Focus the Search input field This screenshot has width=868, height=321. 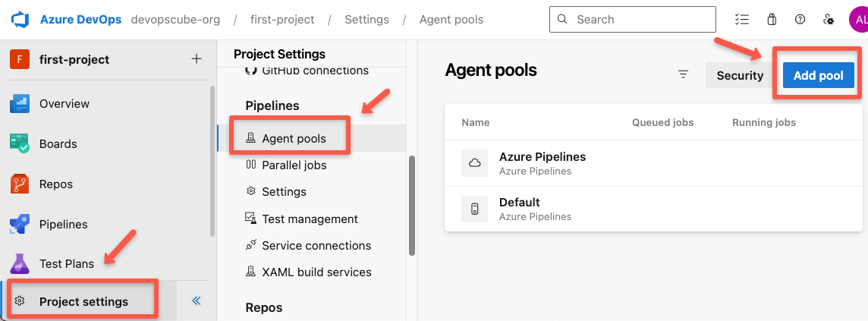(632, 20)
